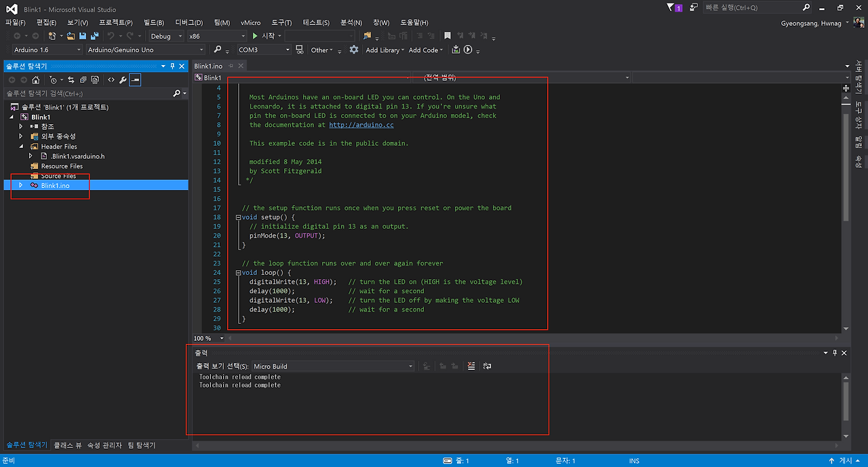The width and height of the screenshot is (868, 467).
Task: Click the Home icon in Solution Explorer
Action: (x=36, y=80)
